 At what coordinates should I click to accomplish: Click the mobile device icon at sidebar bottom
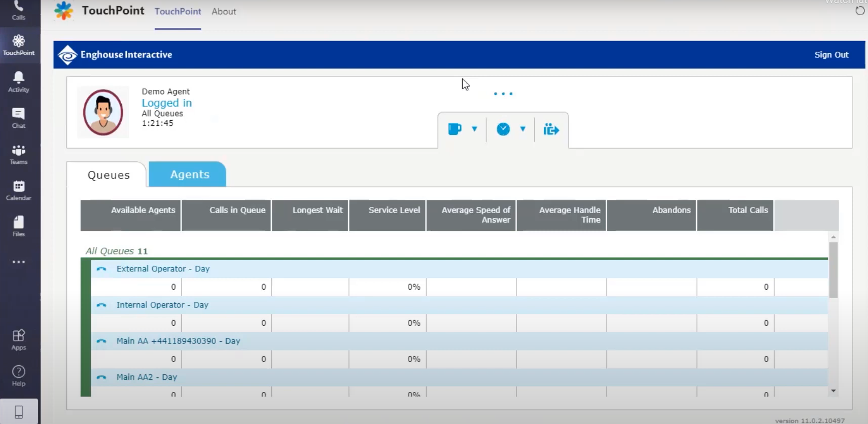tap(19, 411)
